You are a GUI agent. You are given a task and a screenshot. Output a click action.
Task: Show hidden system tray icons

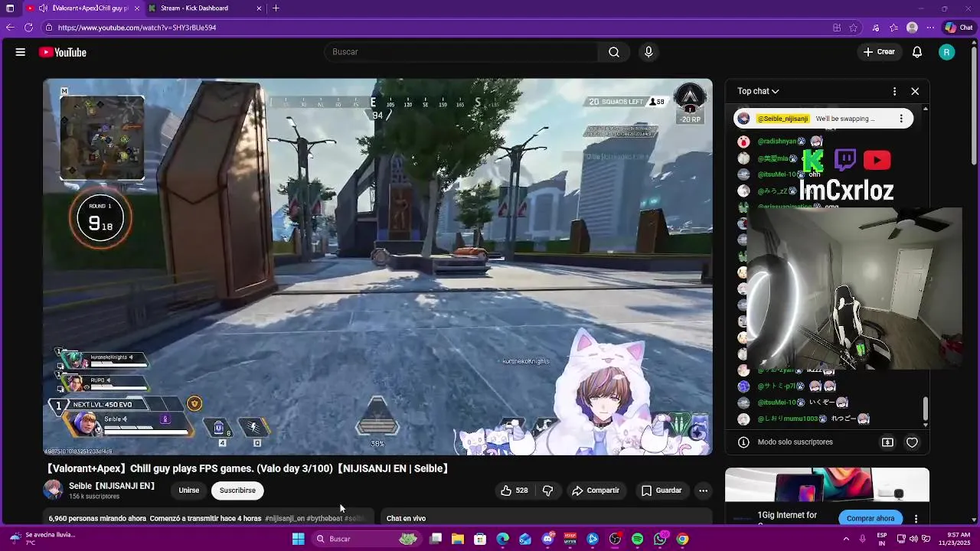(845, 539)
